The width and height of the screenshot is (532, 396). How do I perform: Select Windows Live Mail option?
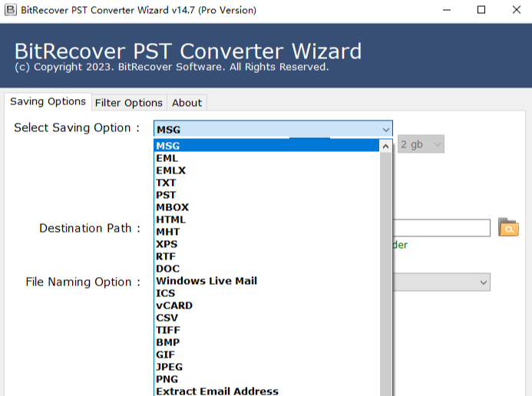(266, 281)
